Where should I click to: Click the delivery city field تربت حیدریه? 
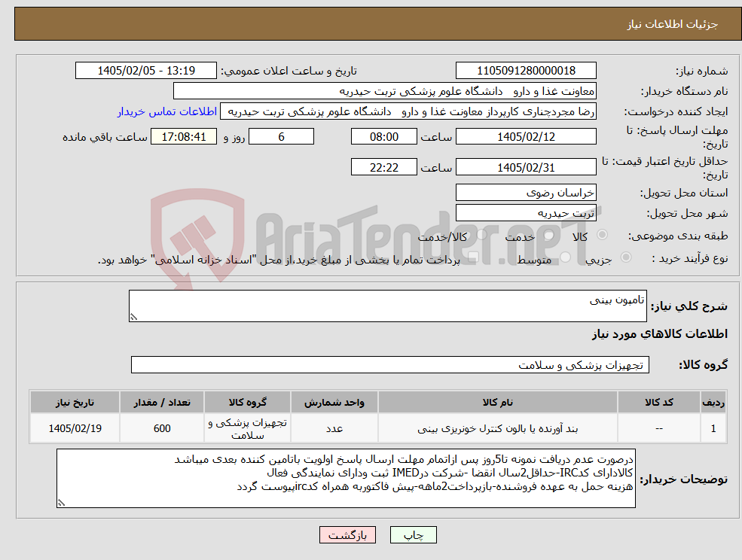tap(526, 213)
